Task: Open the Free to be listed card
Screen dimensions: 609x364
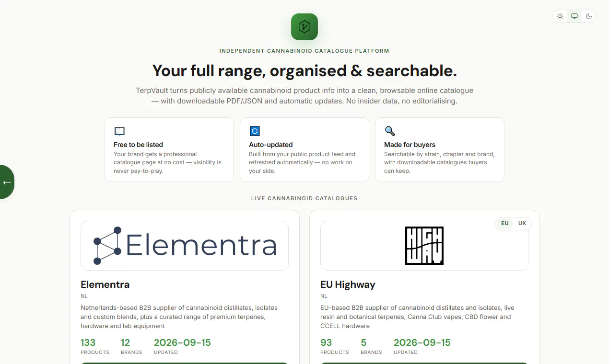Action: (169, 150)
